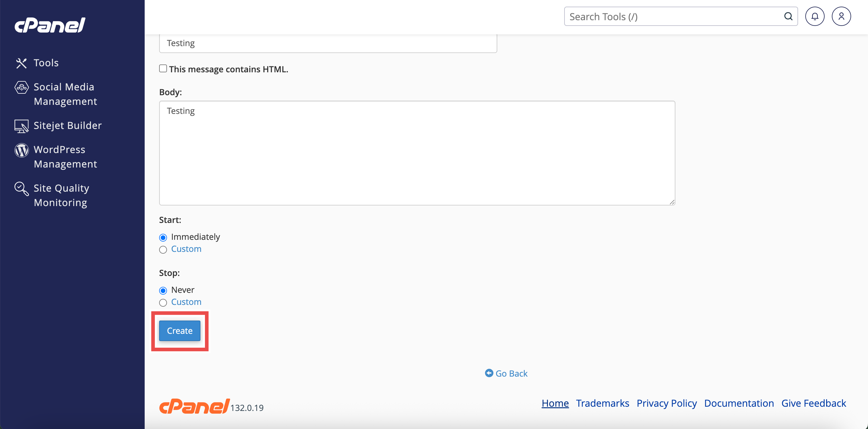Choose Custom under Start
This screenshot has width=868, height=429.
163,250
